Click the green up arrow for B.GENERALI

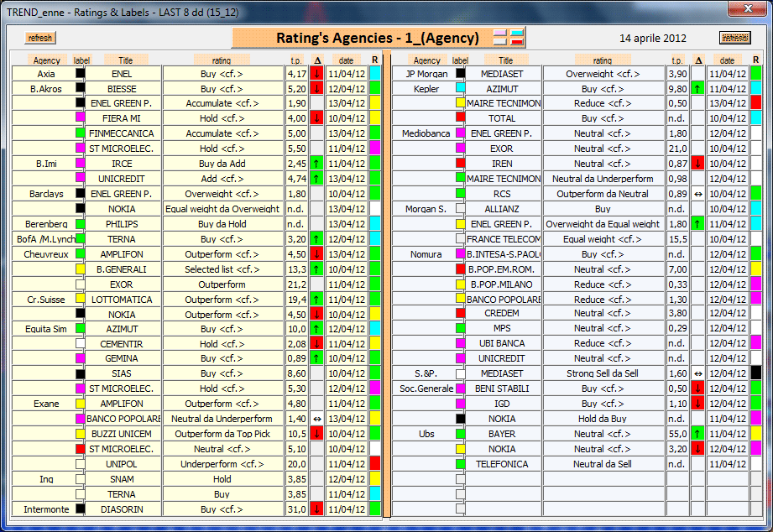click(x=316, y=269)
